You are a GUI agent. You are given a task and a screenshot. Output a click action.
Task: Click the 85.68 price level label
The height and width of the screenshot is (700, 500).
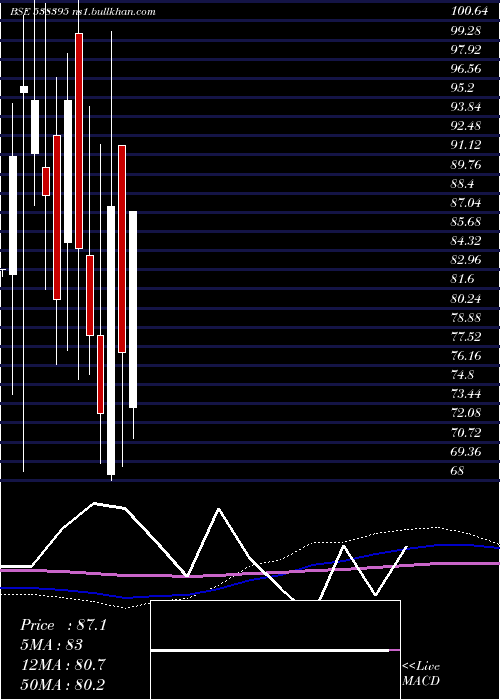(x=466, y=222)
